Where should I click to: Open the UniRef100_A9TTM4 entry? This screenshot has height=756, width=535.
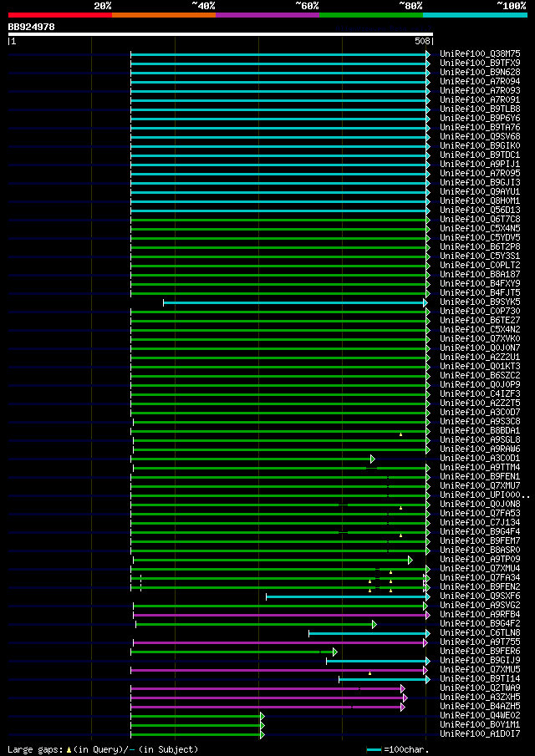pos(480,468)
